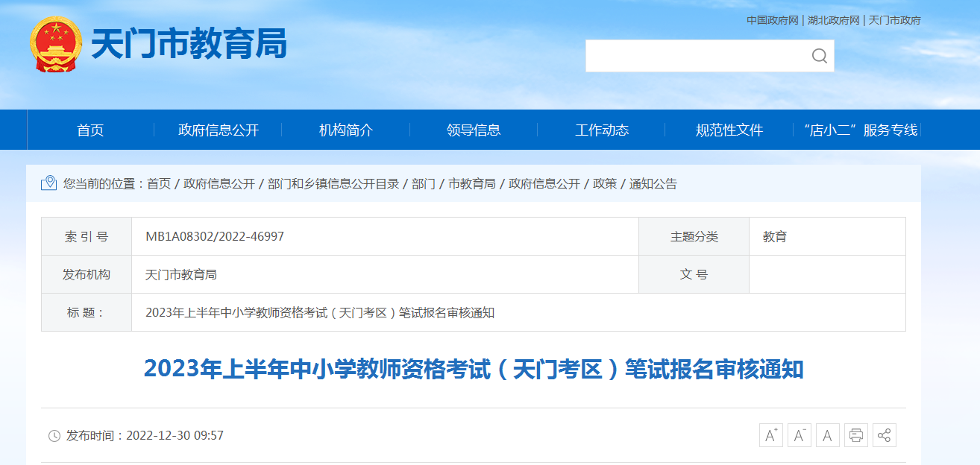980x465 pixels.
Task: Click 通知公告 in the breadcrumb
Action: click(653, 184)
